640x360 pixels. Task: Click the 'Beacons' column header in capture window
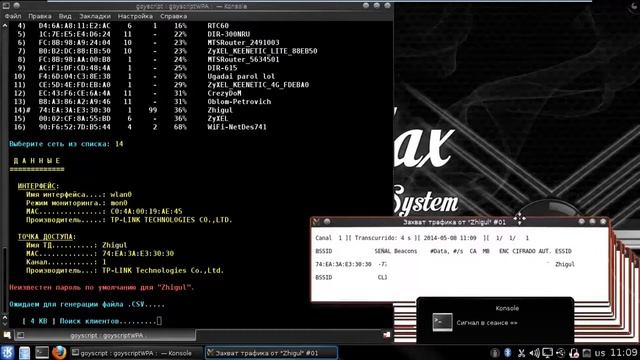coord(406,251)
